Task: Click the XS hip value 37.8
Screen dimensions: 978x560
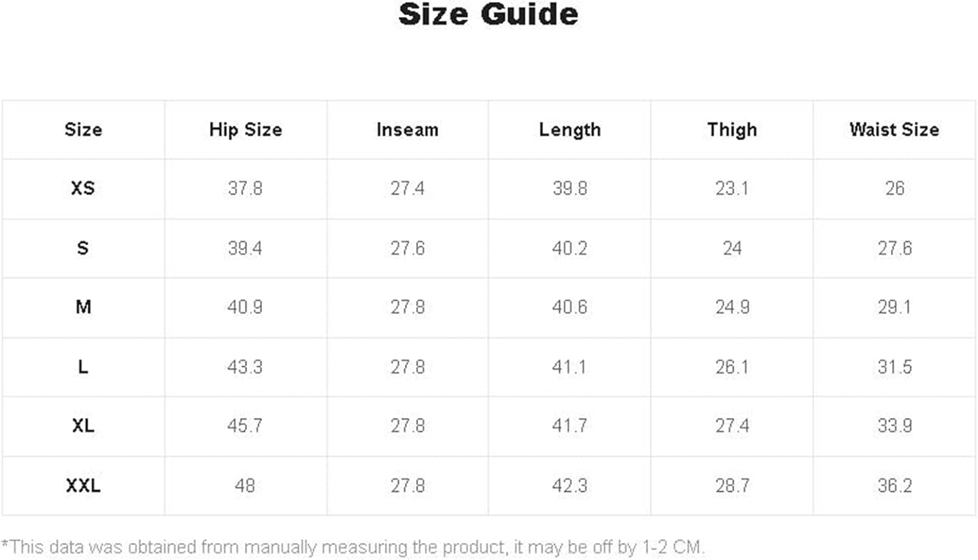Action: [x=245, y=188]
